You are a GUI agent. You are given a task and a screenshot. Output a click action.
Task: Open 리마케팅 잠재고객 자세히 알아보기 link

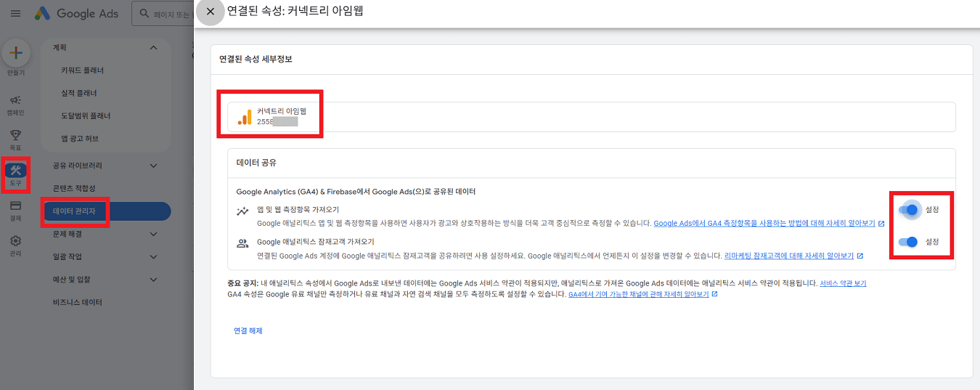[789, 256]
